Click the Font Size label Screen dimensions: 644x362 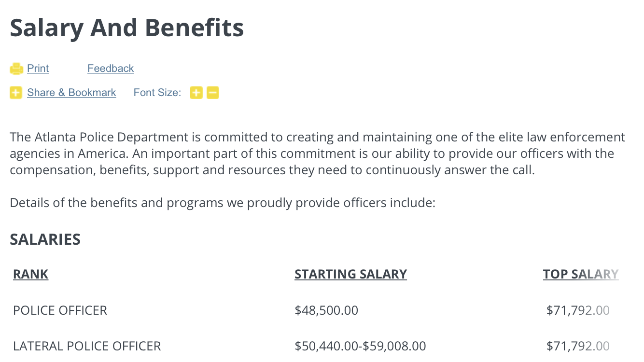click(x=157, y=93)
